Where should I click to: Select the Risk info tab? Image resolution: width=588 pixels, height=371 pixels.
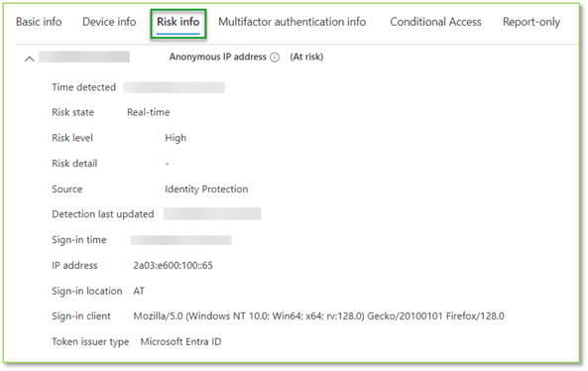[178, 23]
